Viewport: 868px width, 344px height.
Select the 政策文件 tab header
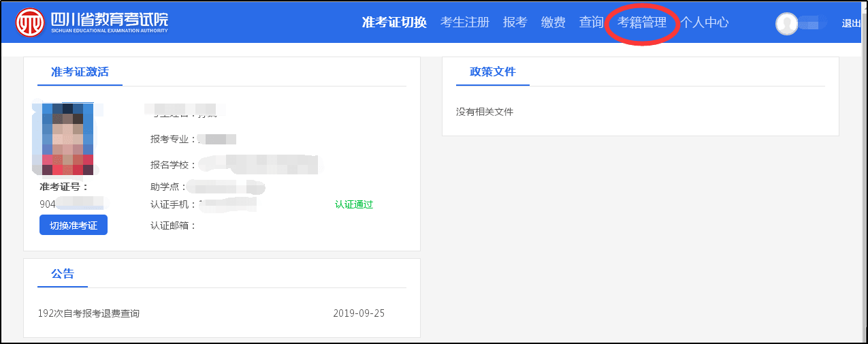(492, 72)
